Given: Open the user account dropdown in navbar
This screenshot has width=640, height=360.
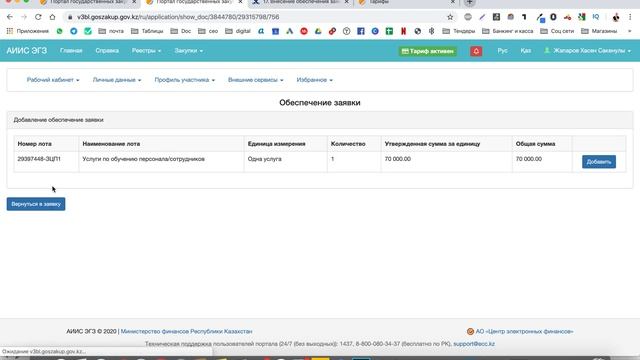Looking at the screenshot, I should [x=587, y=51].
